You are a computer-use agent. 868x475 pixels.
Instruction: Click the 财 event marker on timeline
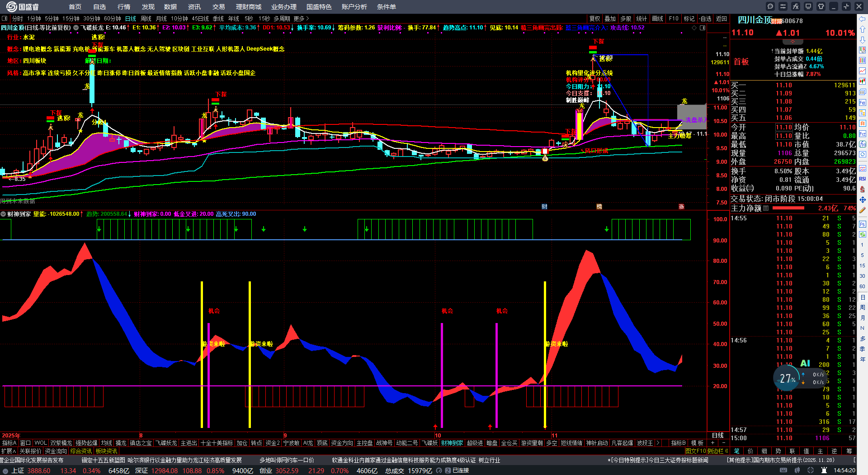coord(544,207)
